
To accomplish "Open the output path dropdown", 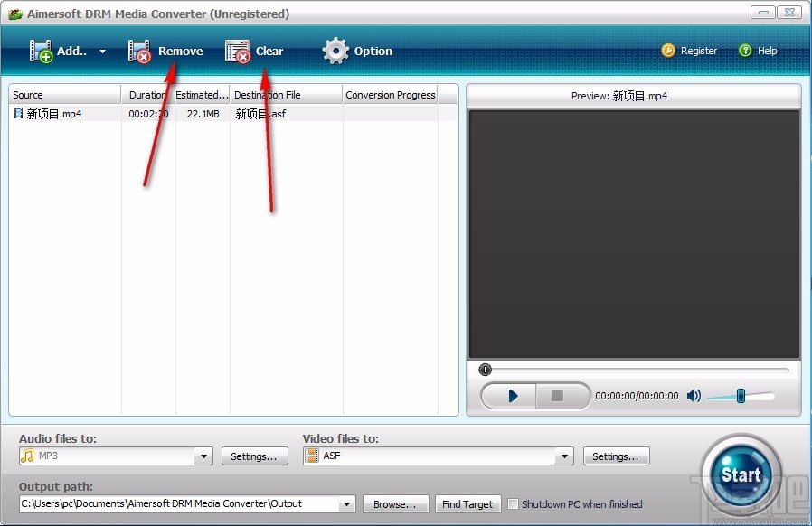I will click(346, 503).
